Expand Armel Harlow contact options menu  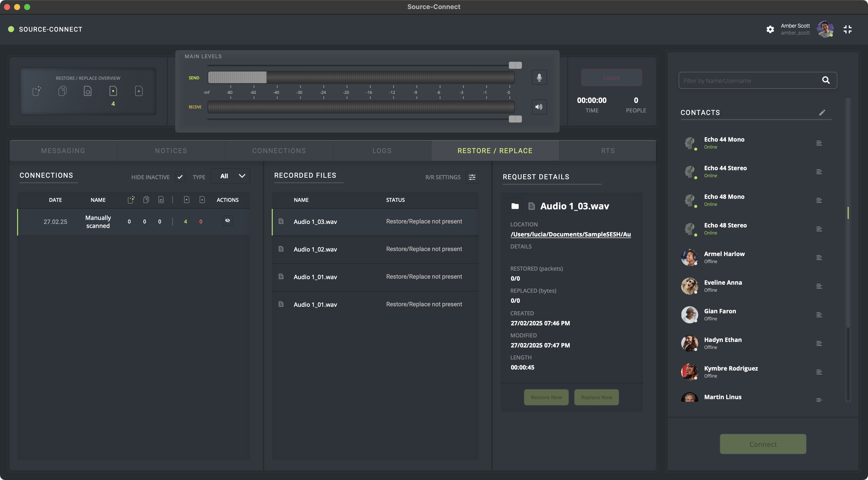tap(819, 258)
